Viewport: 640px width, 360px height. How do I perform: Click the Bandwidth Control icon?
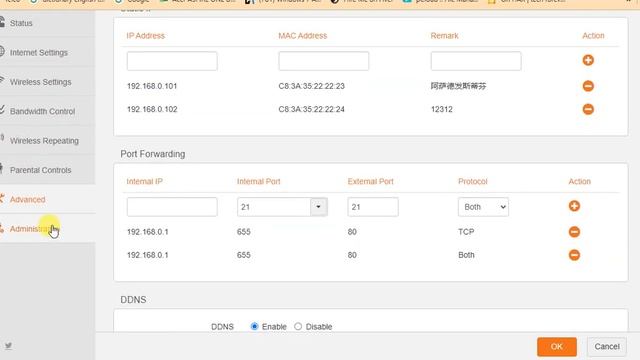tap(2, 109)
